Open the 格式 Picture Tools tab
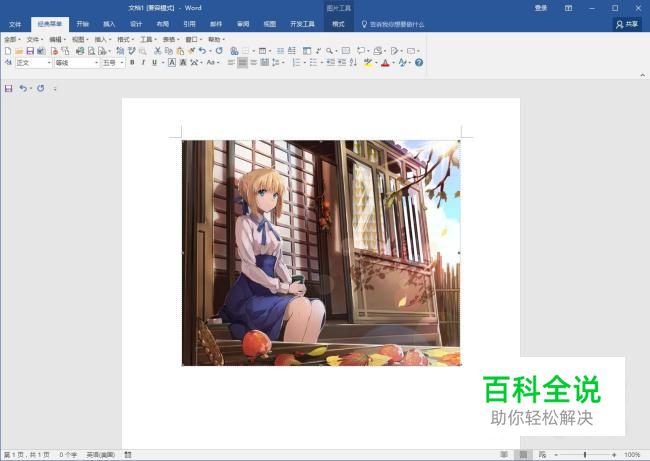The image size is (650, 461). point(338,24)
